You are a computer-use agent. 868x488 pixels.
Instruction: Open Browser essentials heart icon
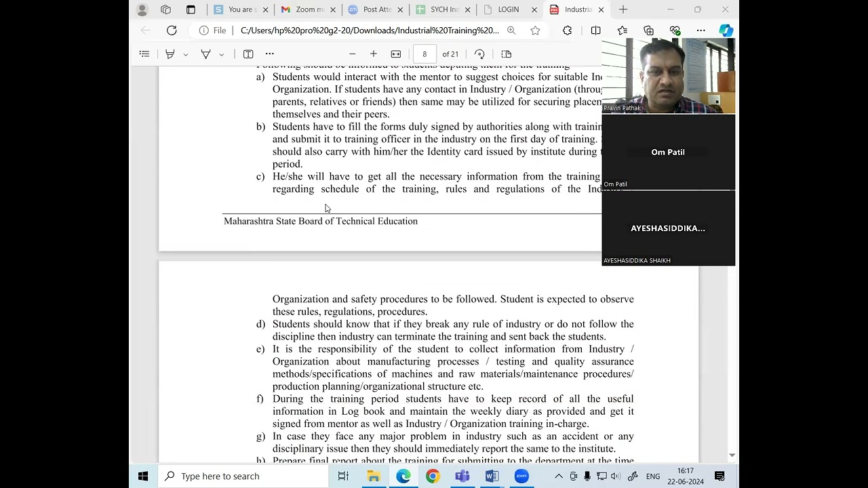click(x=675, y=30)
